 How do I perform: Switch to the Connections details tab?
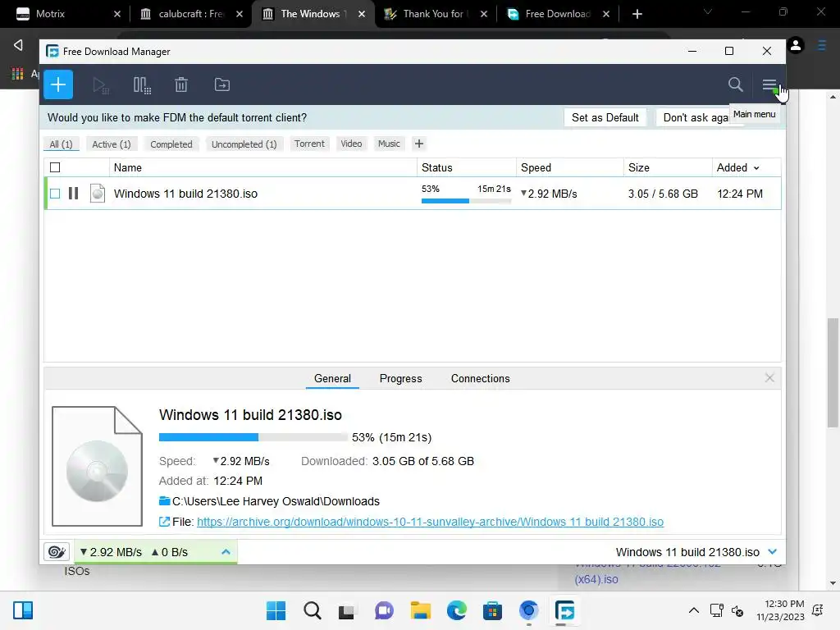tap(481, 378)
